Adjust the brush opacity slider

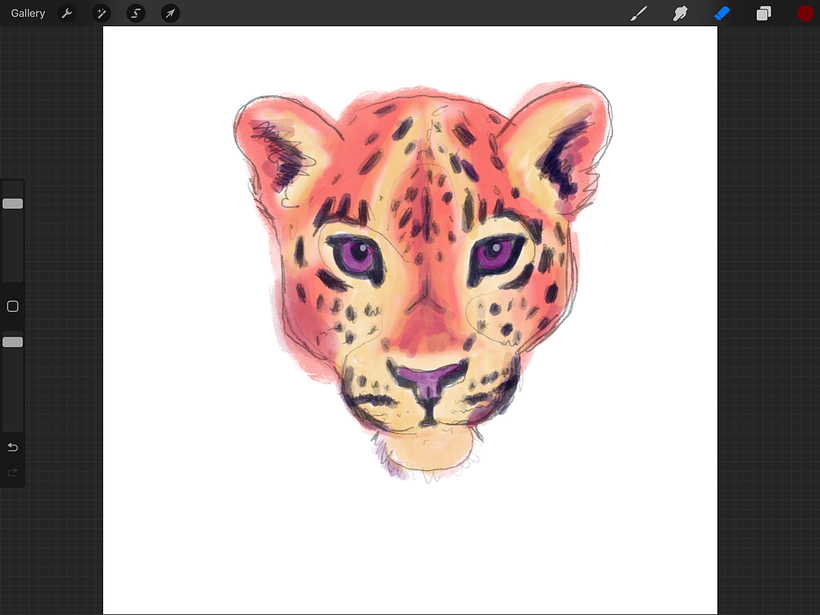coord(13,341)
